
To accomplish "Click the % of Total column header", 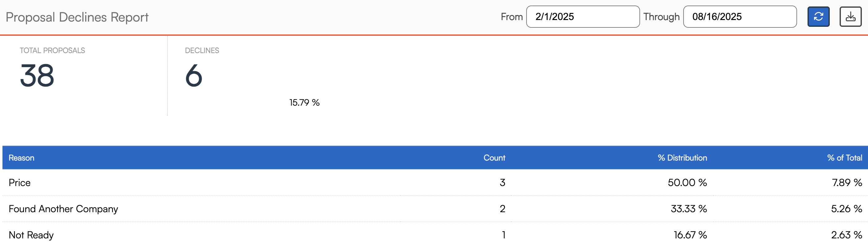I will tap(844, 158).
